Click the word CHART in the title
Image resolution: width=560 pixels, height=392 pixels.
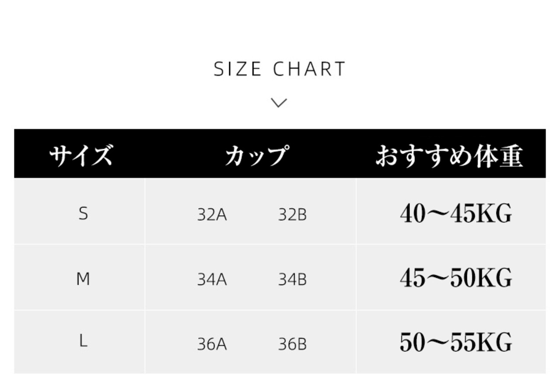coord(309,69)
